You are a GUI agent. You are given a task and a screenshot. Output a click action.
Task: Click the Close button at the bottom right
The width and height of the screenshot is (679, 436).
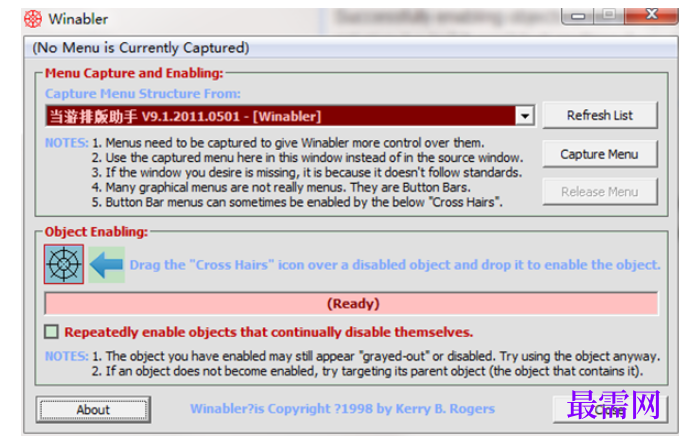pyautogui.click(x=610, y=410)
